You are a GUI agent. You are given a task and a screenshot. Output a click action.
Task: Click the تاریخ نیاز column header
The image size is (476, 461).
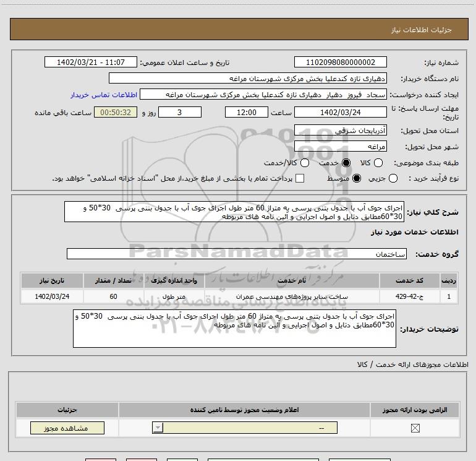(52, 280)
